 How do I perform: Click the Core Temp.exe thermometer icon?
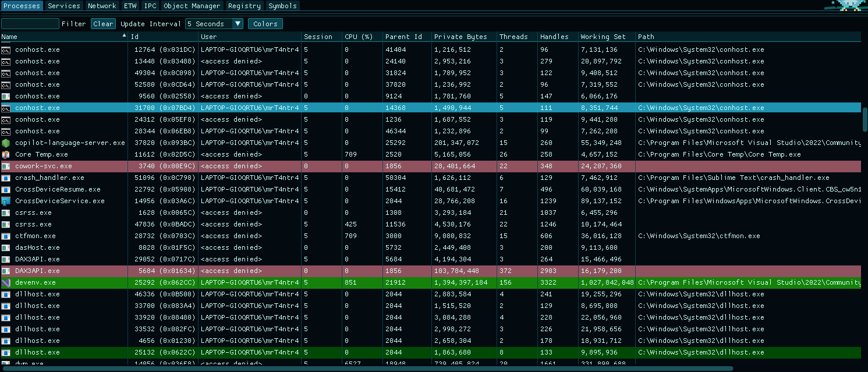pyautogui.click(x=6, y=154)
